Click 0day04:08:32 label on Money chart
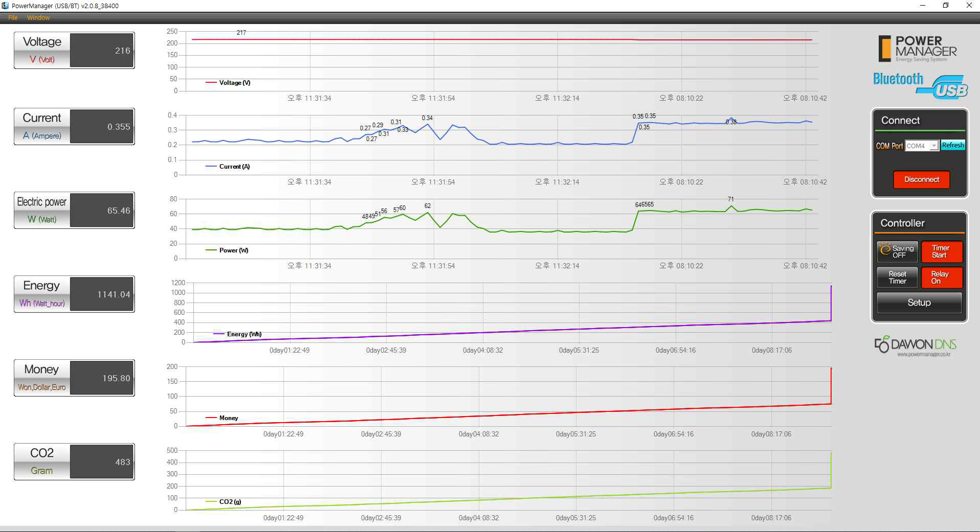This screenshot has height=532, width=980. point(479,434)
